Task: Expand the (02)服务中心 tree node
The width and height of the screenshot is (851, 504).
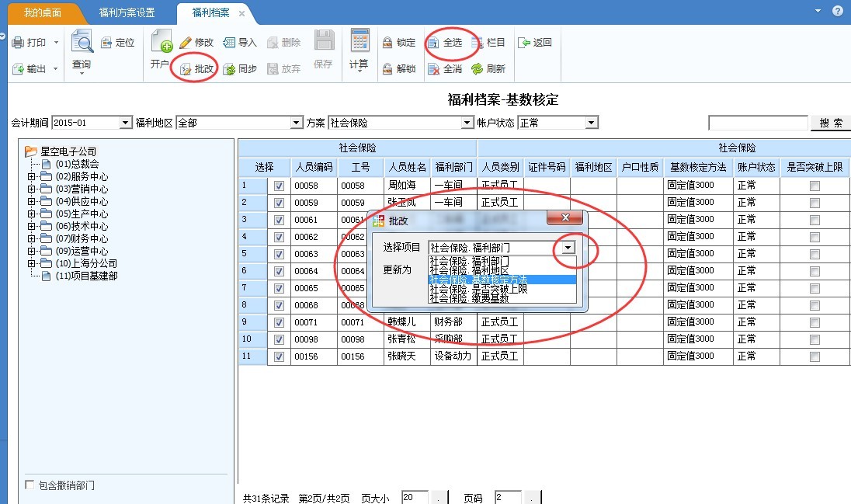Action: pos(32,177)
